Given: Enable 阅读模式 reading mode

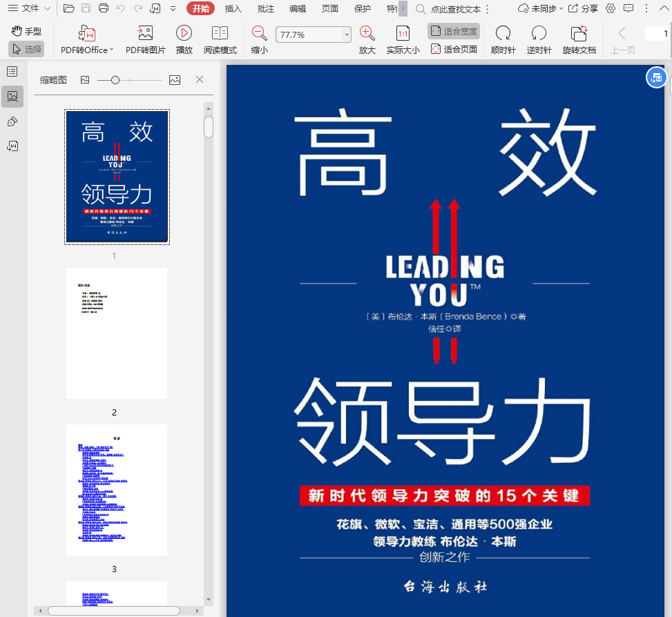Looking at the screenshot, I should [220, 39].
